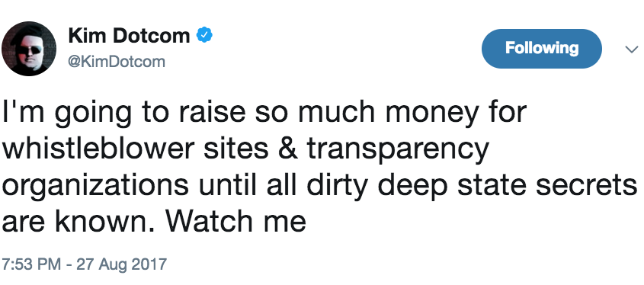This screenshot has height=285, width=644.
Task: Expand the tweet options chevron
Action: [631, 50]
